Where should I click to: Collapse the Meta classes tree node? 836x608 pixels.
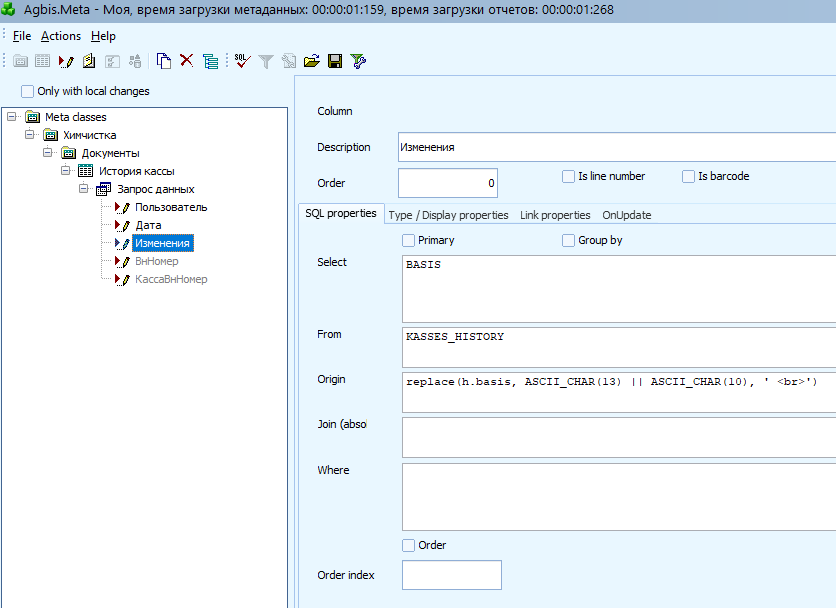12,116
